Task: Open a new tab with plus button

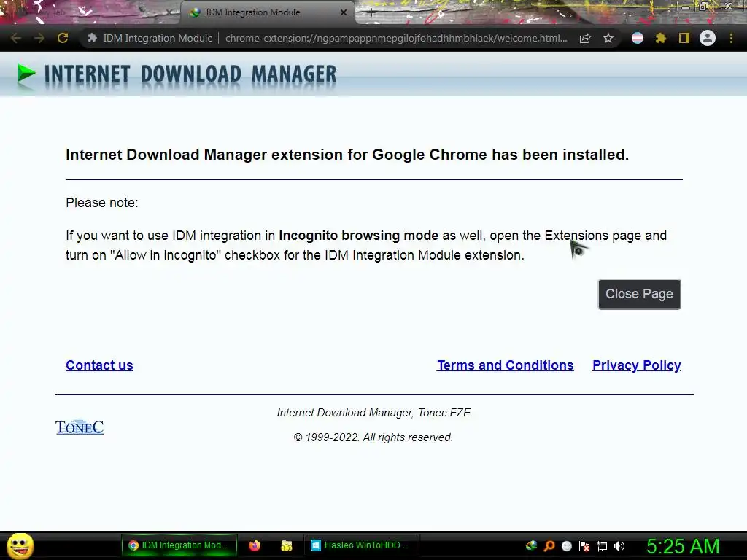Action: pos(371,13)
